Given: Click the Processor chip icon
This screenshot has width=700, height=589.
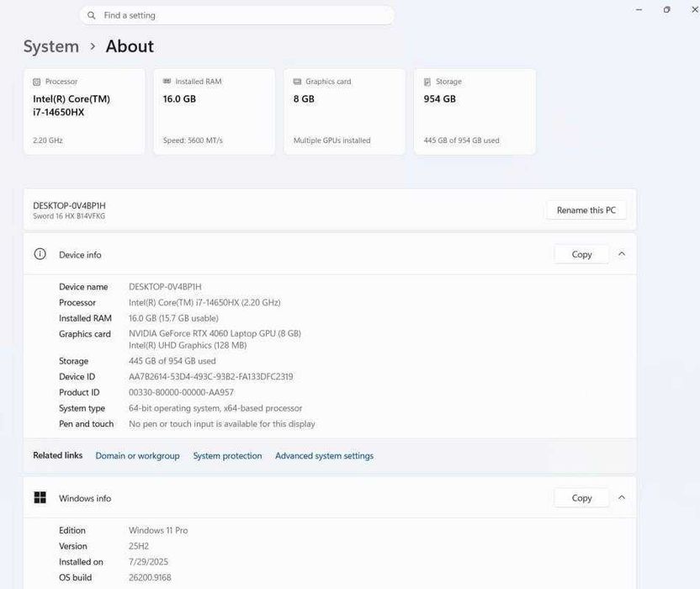Looking at the screenshot, I should [x=37, y=82].
